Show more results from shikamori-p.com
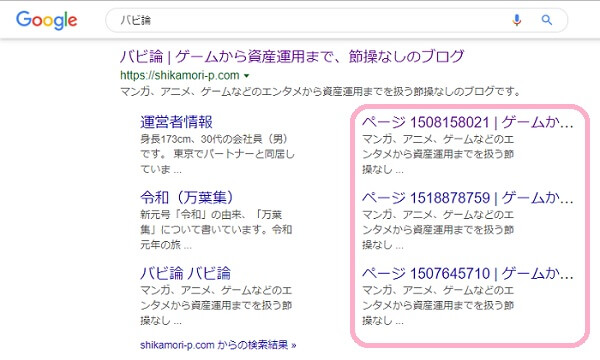Screen dimensions: 600x360 coord(218,345)
